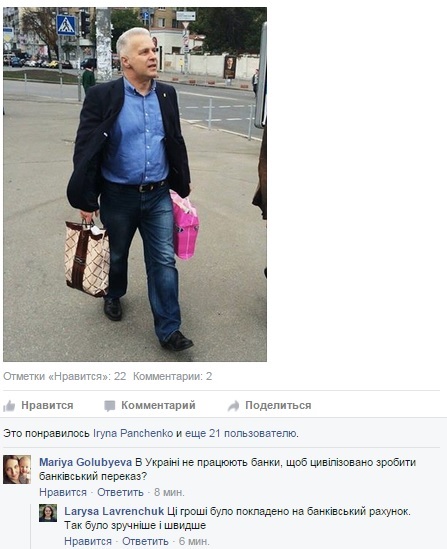Open Larysa Lavrenchuk's avatar
This screenshot has height=549, width=447.
[48, 513]
